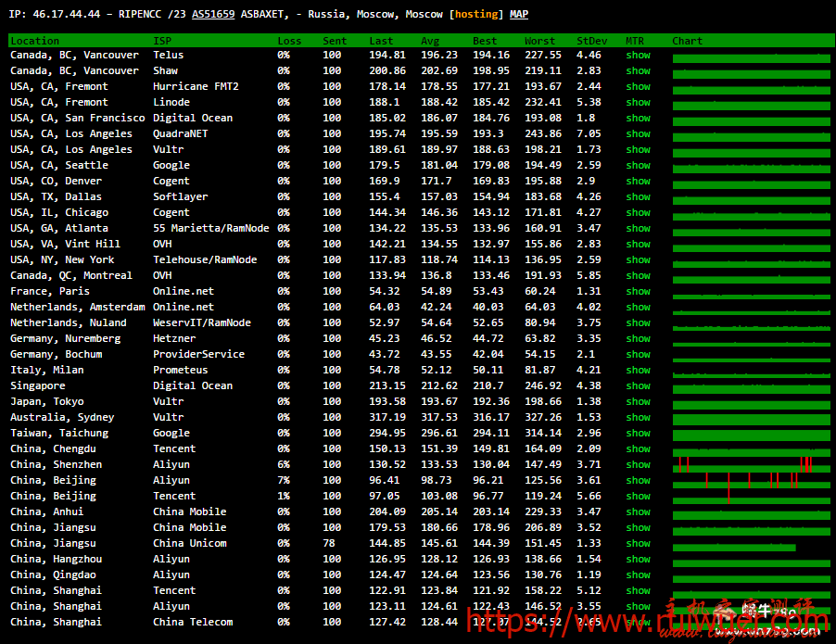The image size is (836, 644).
Task: Click the latency chart for Sydney Vultr
Action: [x=751, y=418]
